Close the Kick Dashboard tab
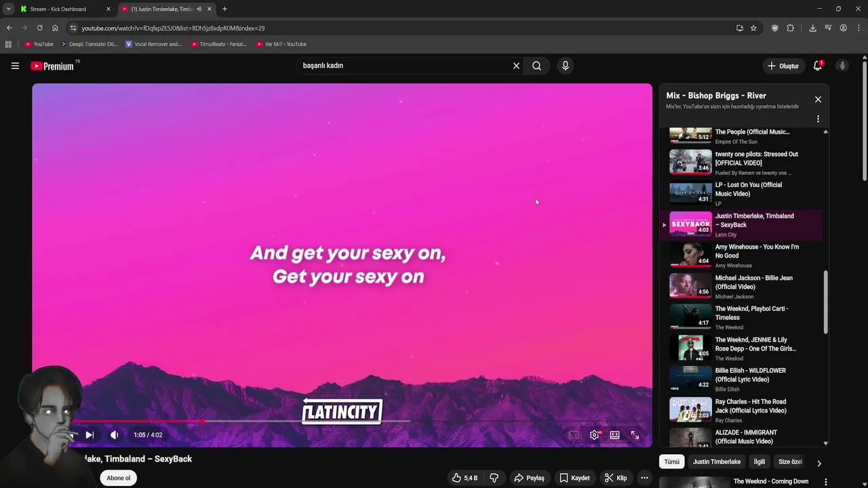 click(x=108, y=9)
